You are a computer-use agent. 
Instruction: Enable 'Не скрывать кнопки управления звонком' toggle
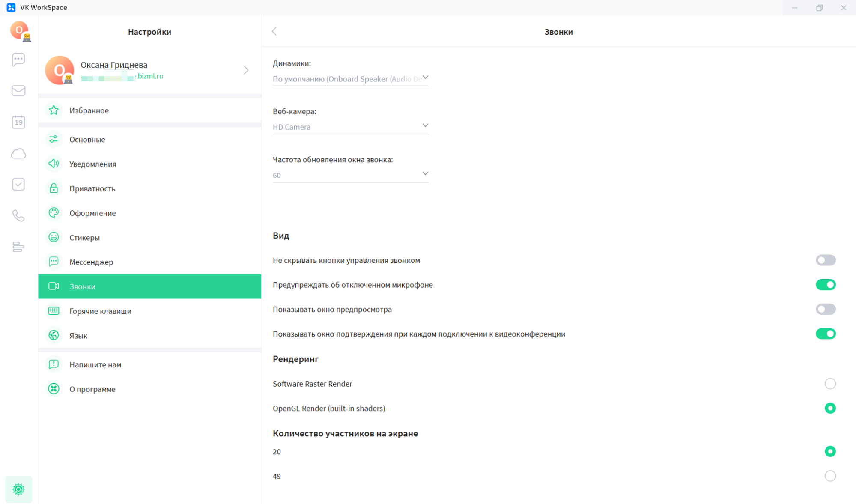(825, 260)
